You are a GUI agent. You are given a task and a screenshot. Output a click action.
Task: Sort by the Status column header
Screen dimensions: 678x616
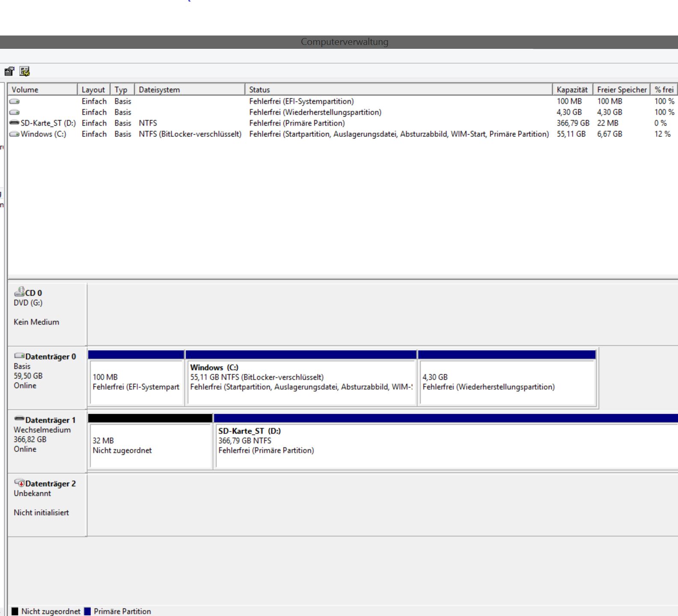(398, 89)
